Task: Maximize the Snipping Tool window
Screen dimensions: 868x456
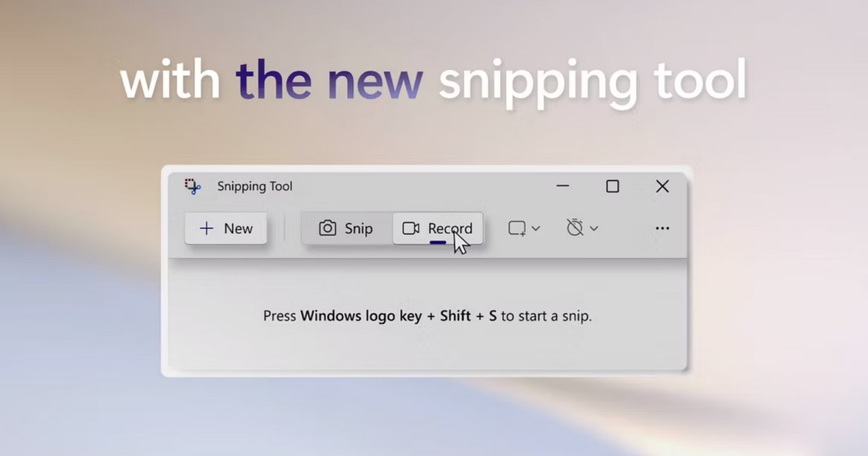Action: click(612, 186)
